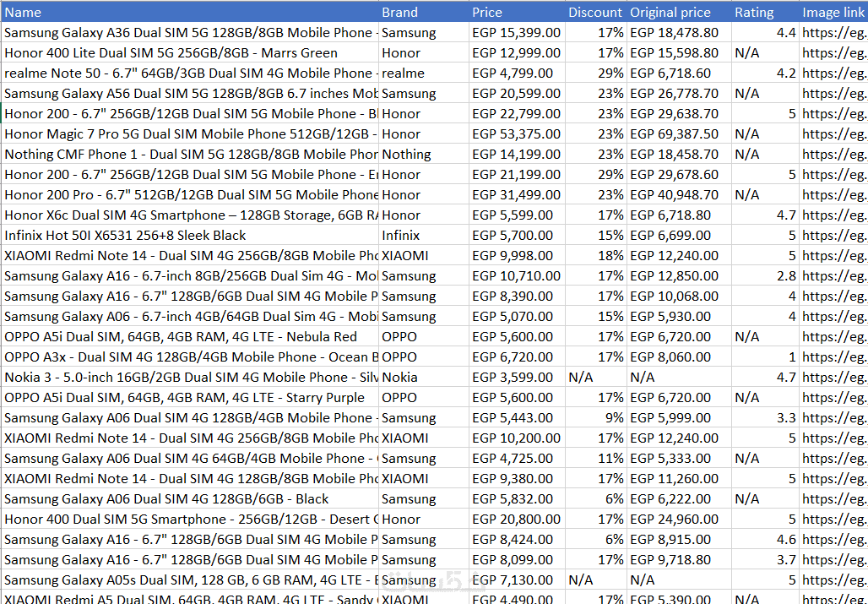Click the Nothing CMF Phone 1 name cell

(x=191, y=155)
